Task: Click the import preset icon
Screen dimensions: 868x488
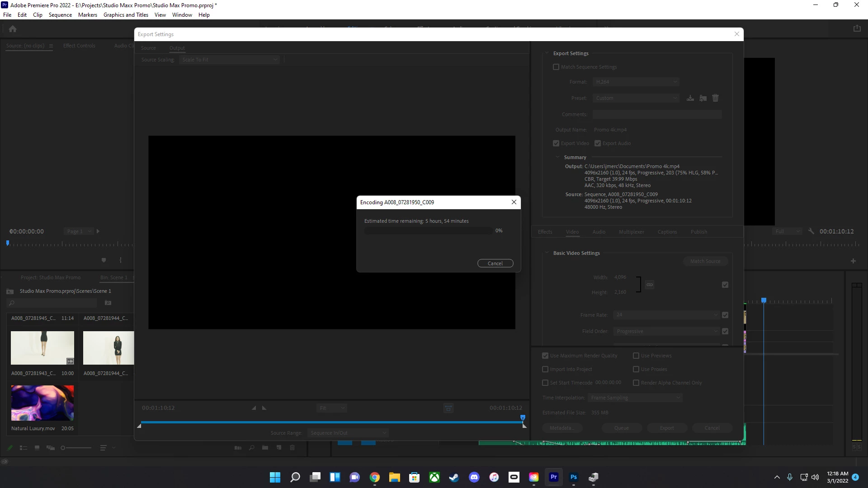Action: [x=703, y=98]
